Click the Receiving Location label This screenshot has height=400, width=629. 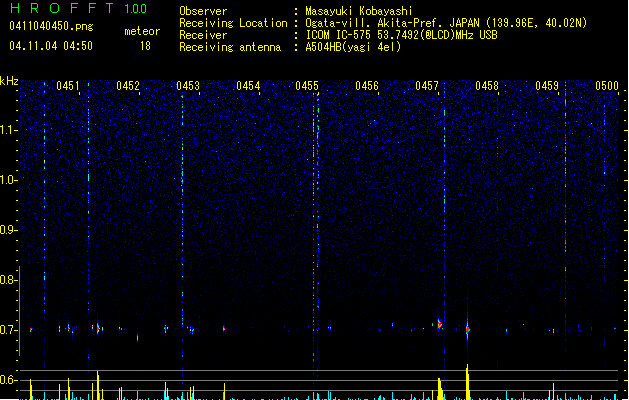point(233,23)
